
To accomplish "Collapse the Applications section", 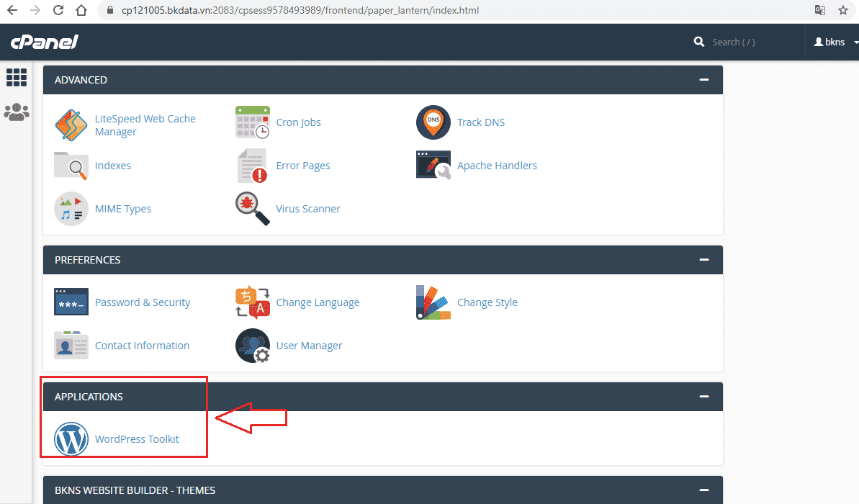I will click(704, 396).
